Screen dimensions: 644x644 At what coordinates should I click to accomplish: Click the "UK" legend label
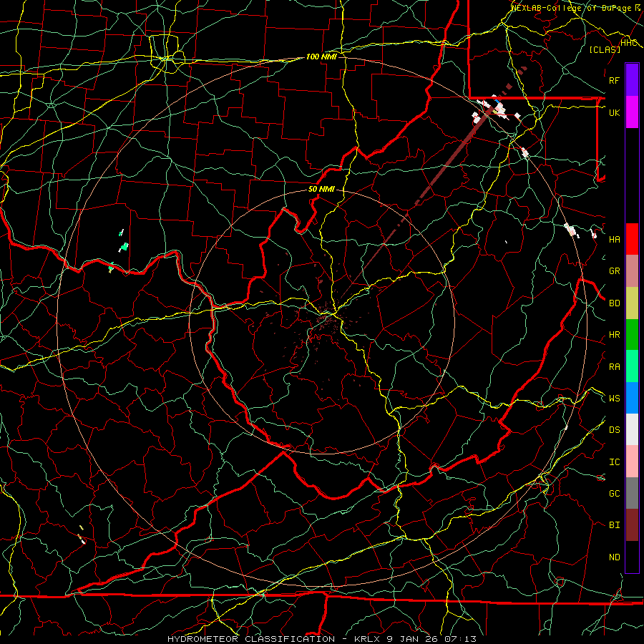(614, 112)
